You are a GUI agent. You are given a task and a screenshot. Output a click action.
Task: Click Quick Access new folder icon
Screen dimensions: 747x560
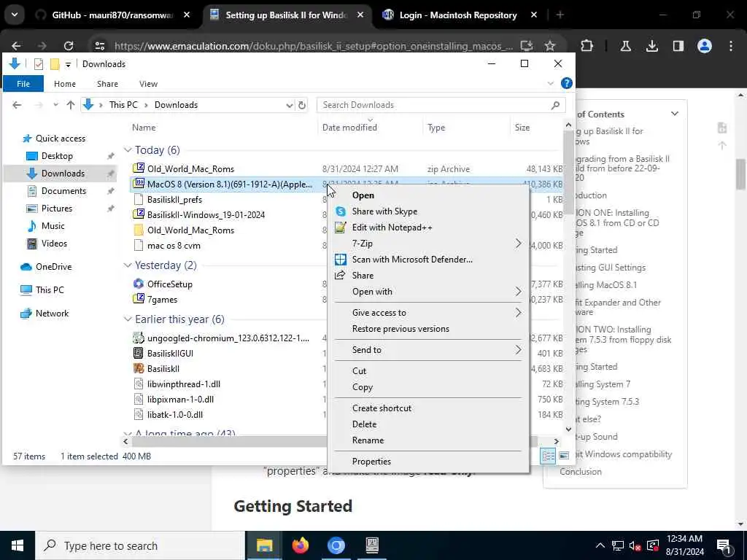(55, 64)
